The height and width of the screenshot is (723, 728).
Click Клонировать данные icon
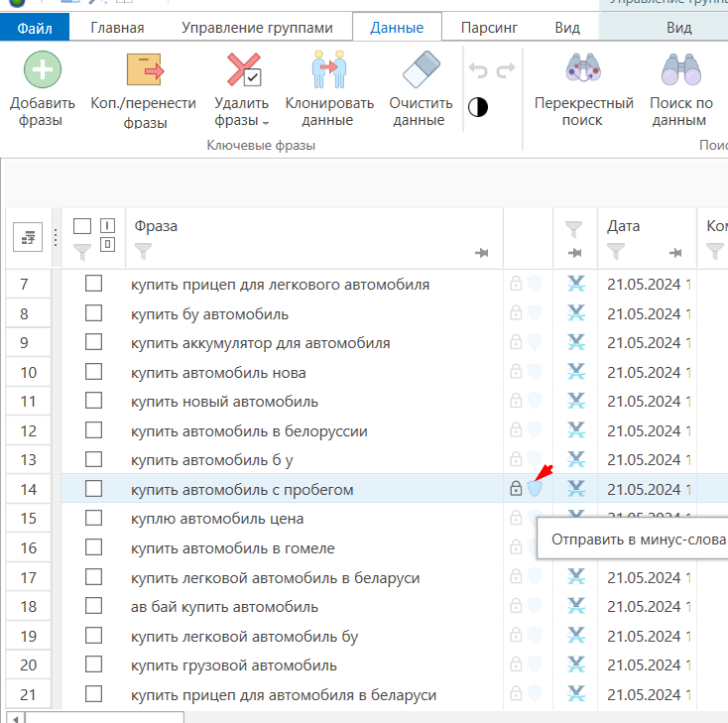click(x=329, y=69)
